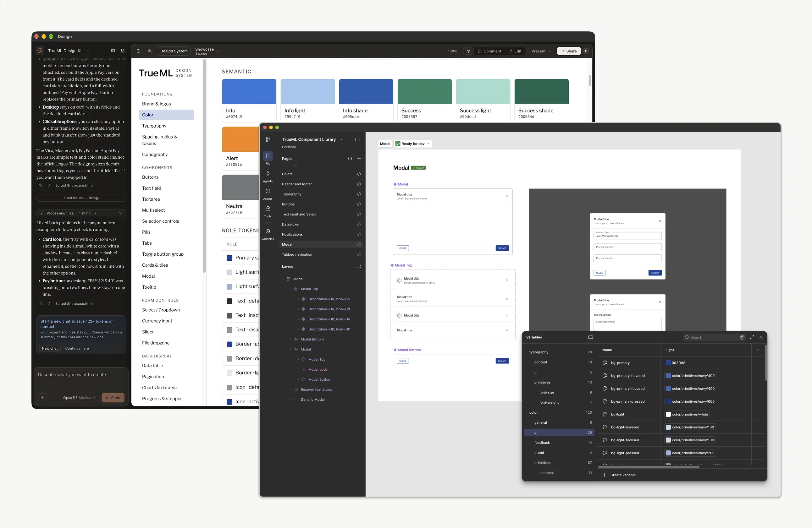Expand the Recover text styles layer
Viewport: 812px width, 528px height.
tap(291, 389)
